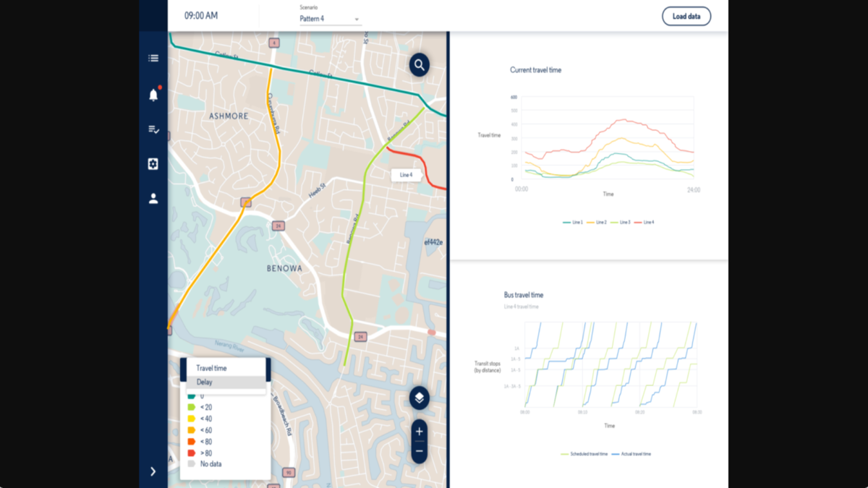868x488 pixels.
Task: Open the user profile icon in sidebar
Action: [153, 198]
